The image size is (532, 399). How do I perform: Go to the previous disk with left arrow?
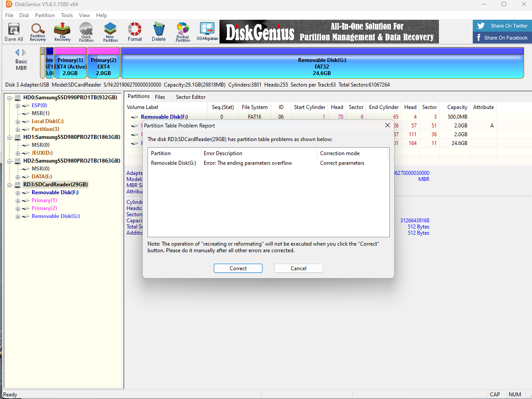click(17, 52)
